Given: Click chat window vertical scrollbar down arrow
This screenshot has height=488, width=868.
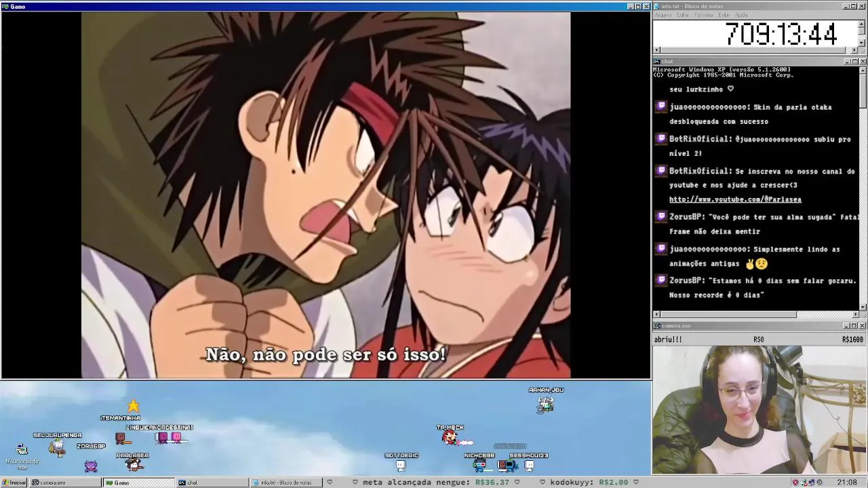Looking at the screenshot, I should click(x=863, y=307).
